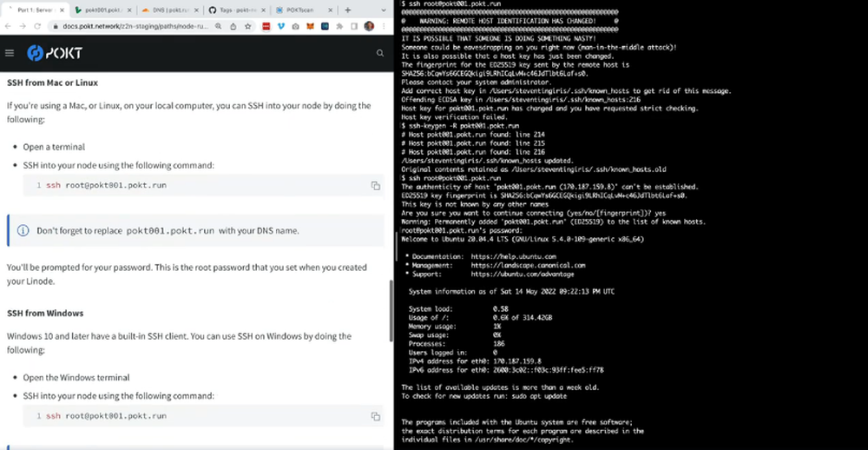Image resolution: width=868 pixels, height=450 pixels.
Task: Close the POKTscan tab
Action: point(331,10)
